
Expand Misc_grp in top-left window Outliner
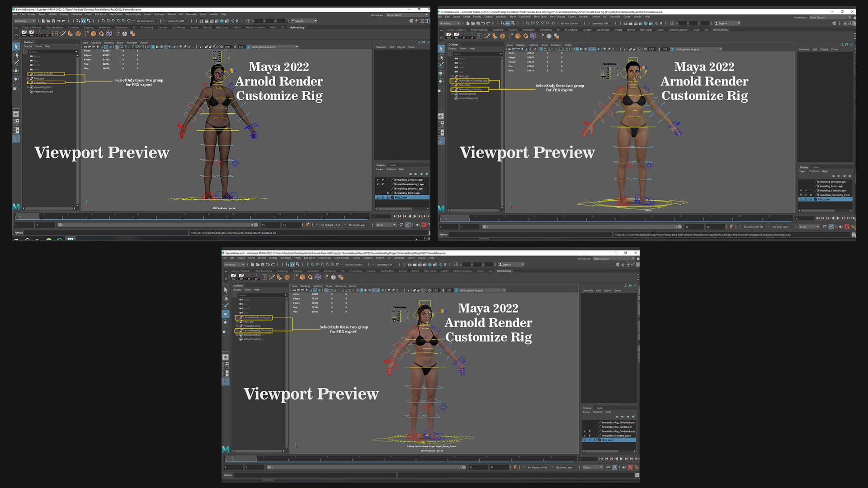[28, 78]
